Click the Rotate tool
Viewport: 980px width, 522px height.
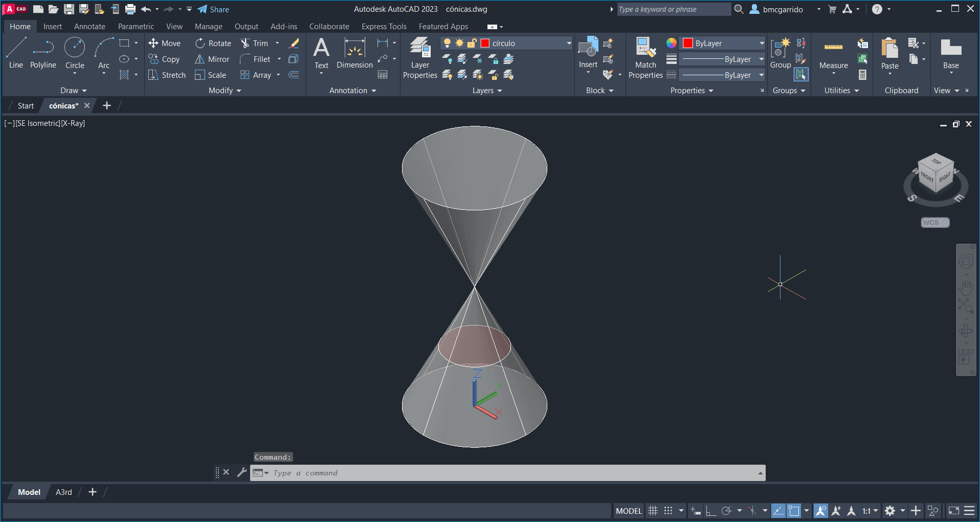pos(213,43)
